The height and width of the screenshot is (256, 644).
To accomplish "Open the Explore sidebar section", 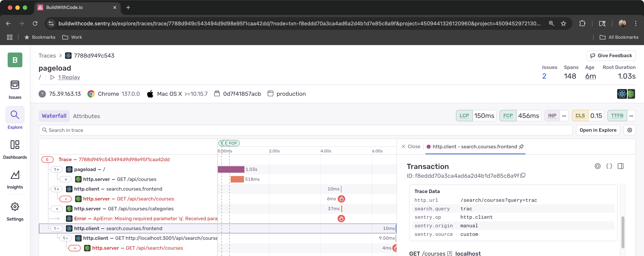I will pos(15,118).
